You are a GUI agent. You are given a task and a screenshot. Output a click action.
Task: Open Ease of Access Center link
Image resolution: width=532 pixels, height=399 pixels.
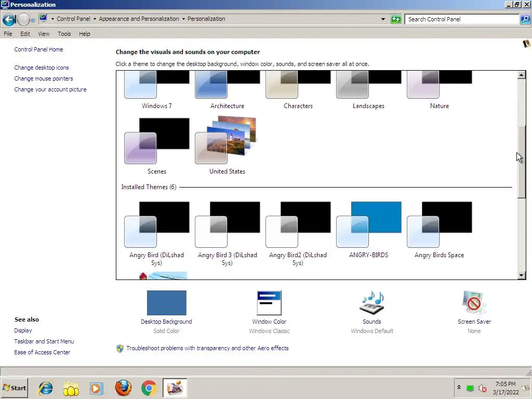[x=42, y=352]
